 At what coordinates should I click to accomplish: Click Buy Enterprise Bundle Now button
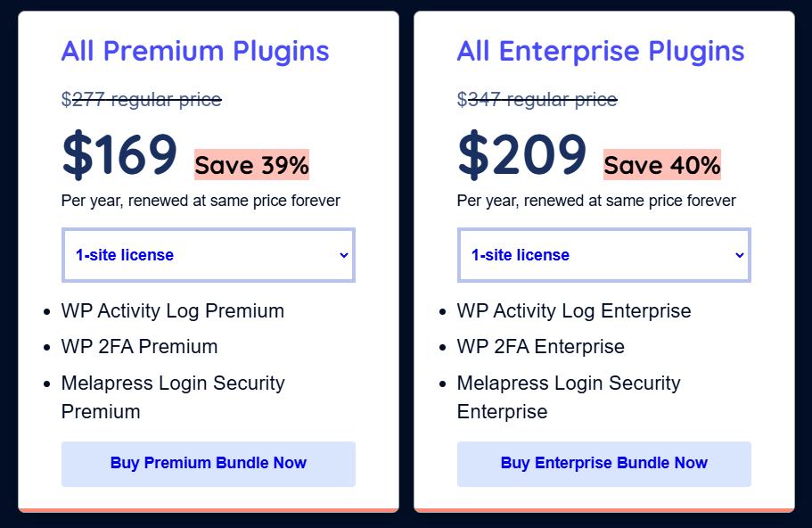tap(603, 463)
